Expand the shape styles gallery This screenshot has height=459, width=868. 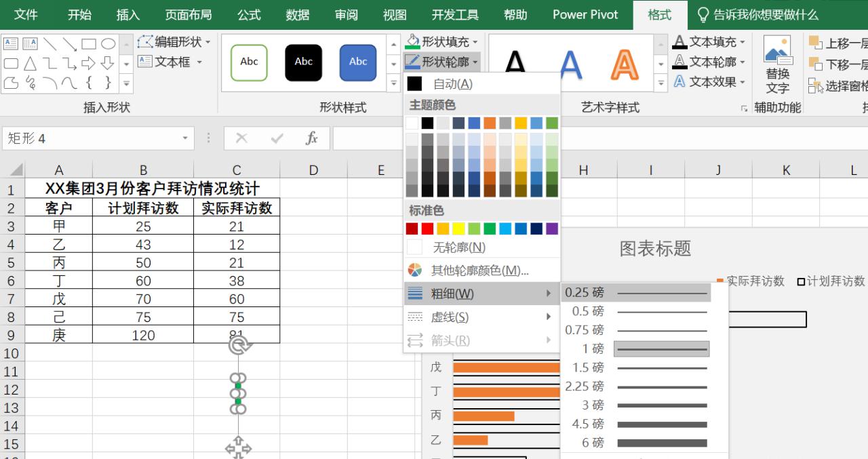click(x=393, y=83)
